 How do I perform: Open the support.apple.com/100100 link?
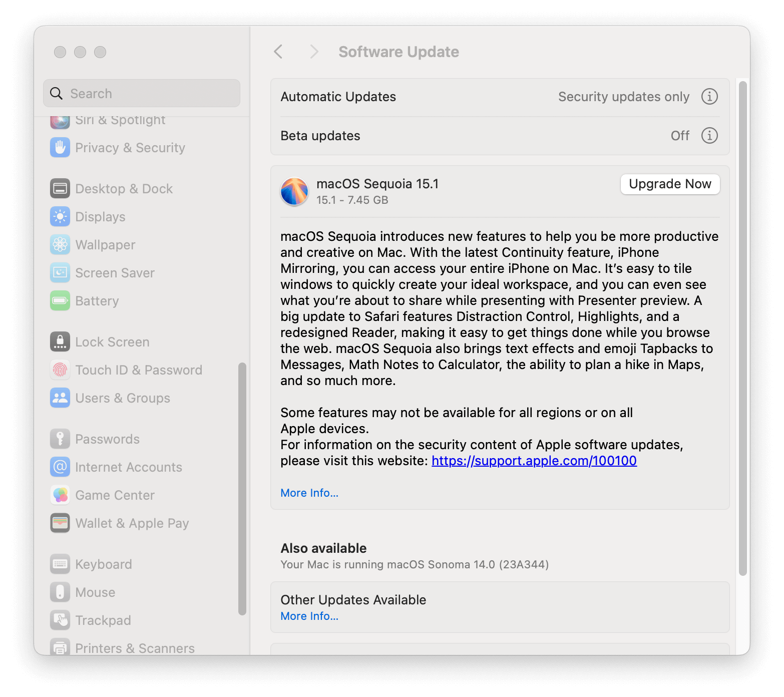534,461
